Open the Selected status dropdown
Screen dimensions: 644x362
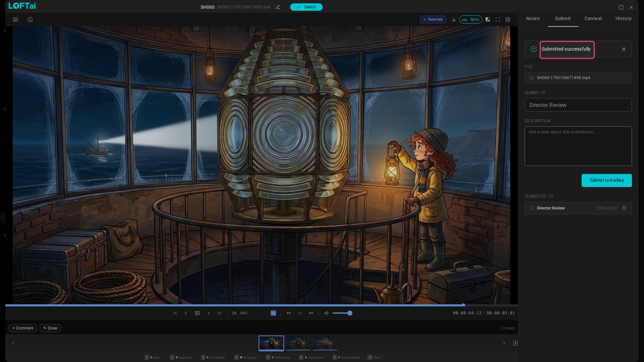(433, 20)
